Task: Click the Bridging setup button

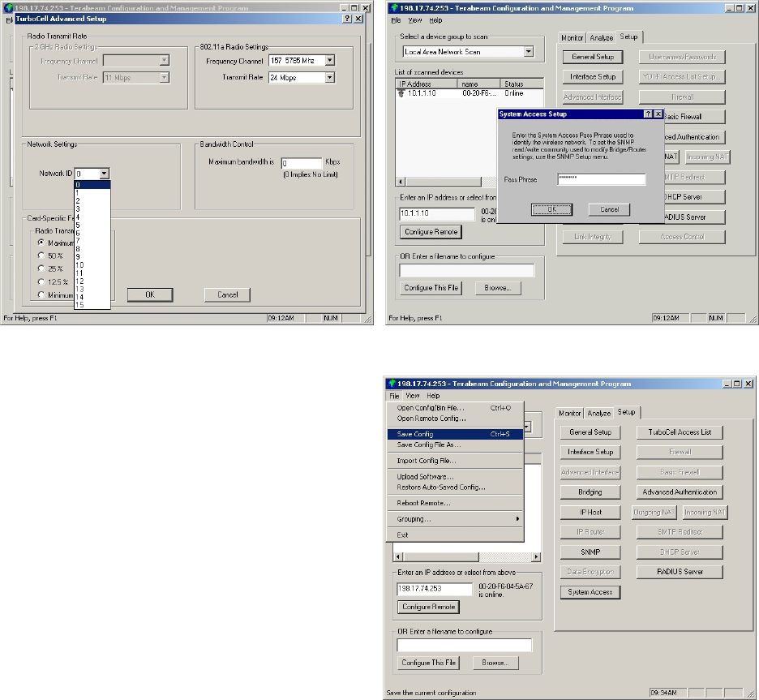Action: (590, 492)
